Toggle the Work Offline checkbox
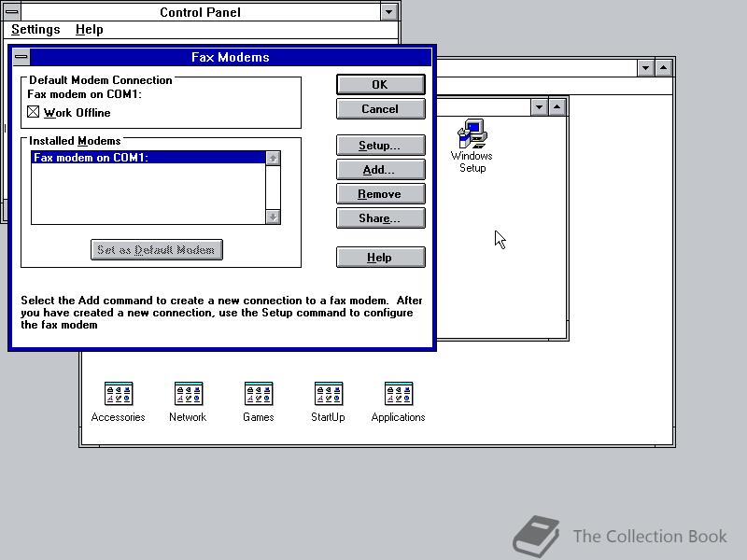The width and height of the screenshot is (747, 560). (x=31, y=112)
